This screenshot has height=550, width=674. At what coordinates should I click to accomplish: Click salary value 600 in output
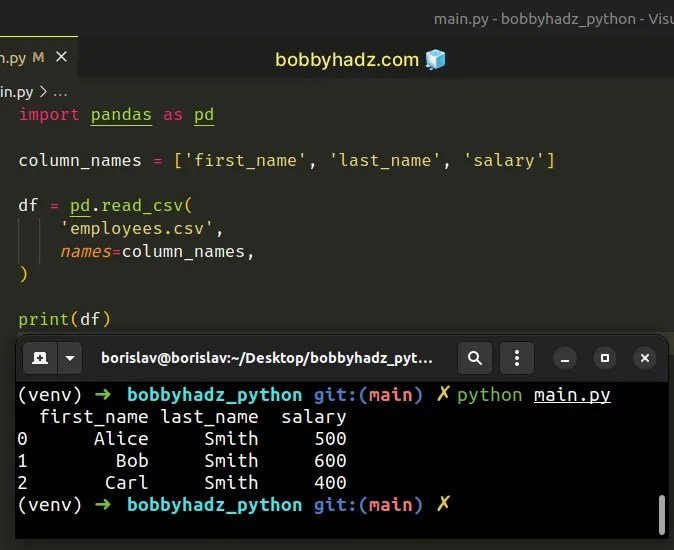point(330,461)
